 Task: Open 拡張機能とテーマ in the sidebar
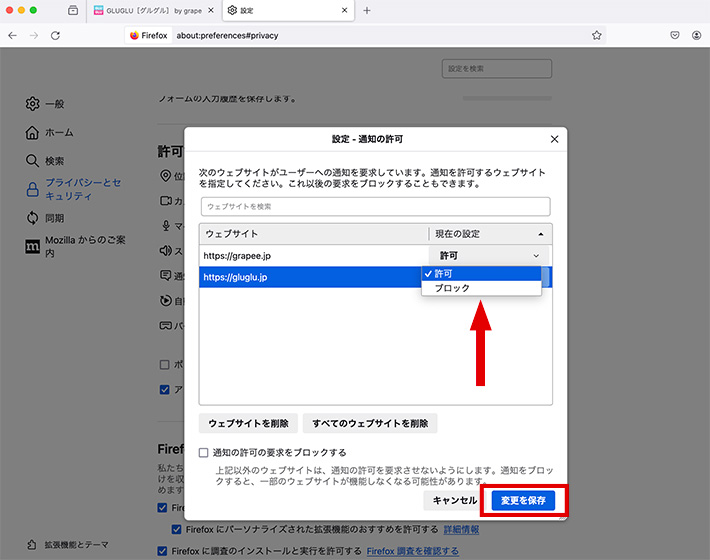67,545
